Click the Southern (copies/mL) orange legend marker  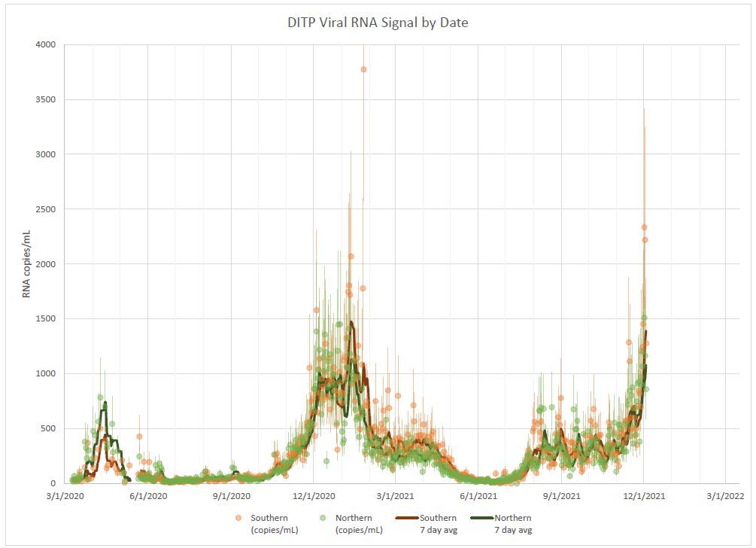238,518
